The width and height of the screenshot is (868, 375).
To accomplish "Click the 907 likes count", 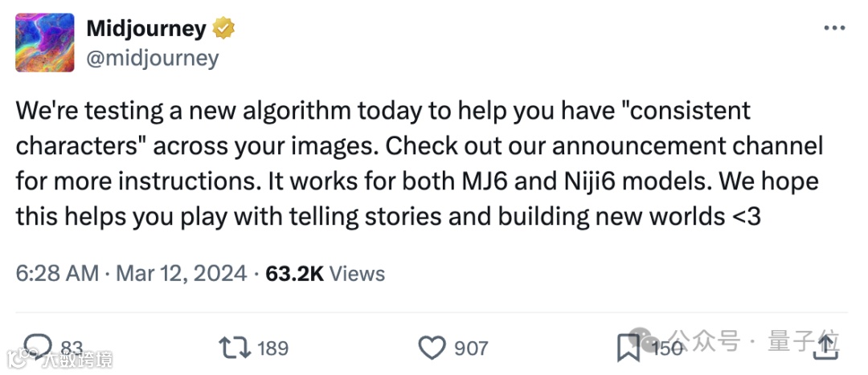I will pos(471,347).
